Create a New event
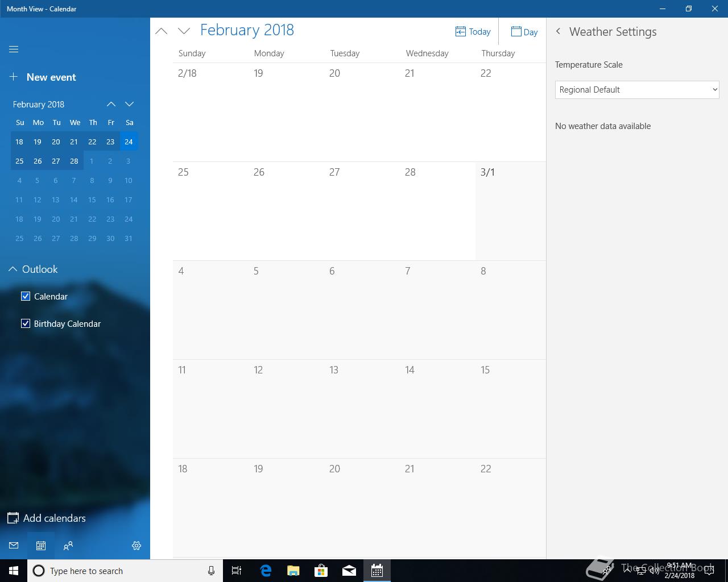Viewport: 728px width, 582px height. (x=43, y=77)
